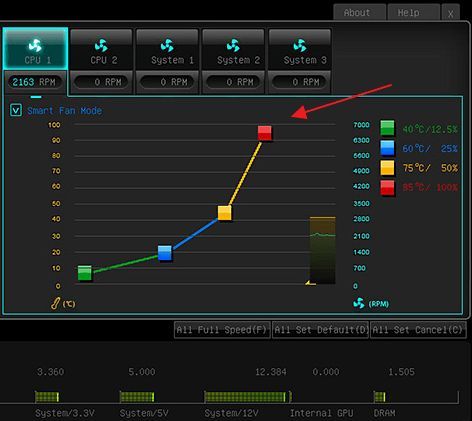Viewport: 472px width, 421px height.
Task: Open the System 3 fan icon
Action: coord(300,46)
